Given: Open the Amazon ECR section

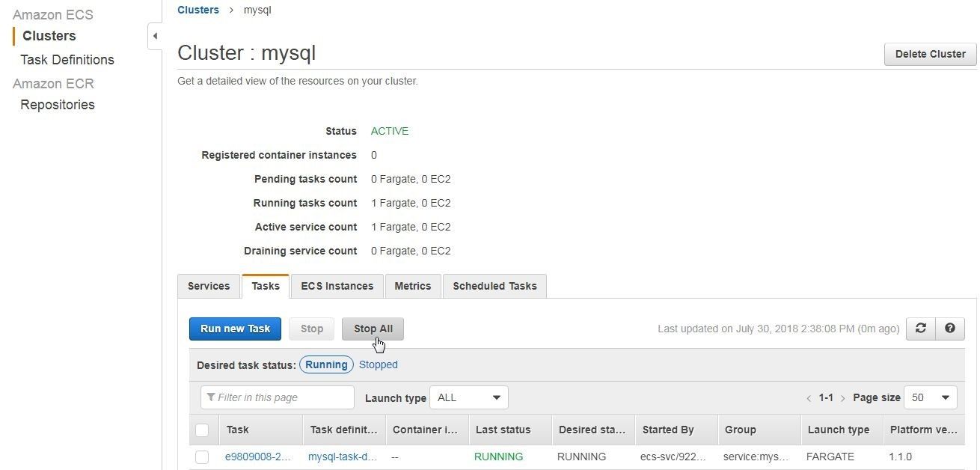Looking at the screenshot, I should point(53,83).
